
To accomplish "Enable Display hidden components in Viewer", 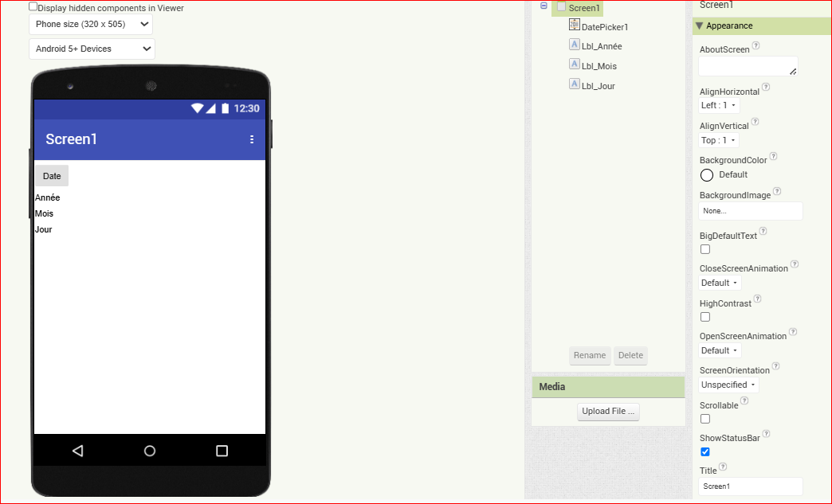I will click(x=33, y=6).
